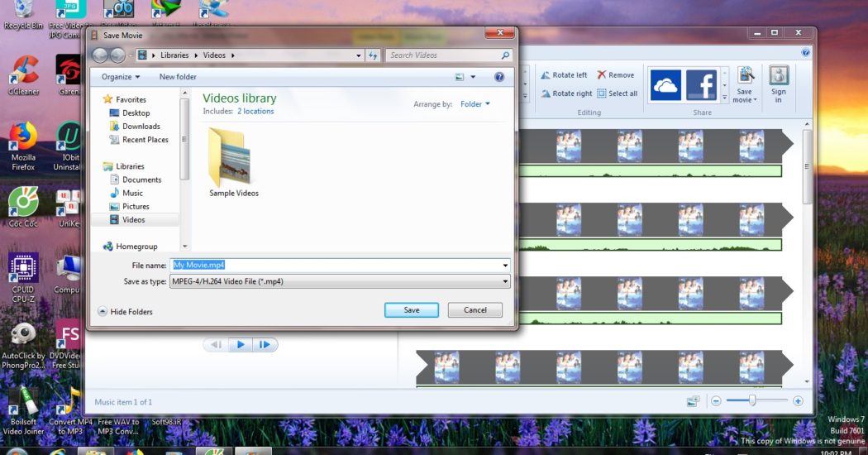868x455 pixels.
Task: Click the Save button
Action: (x=412, y=310)
